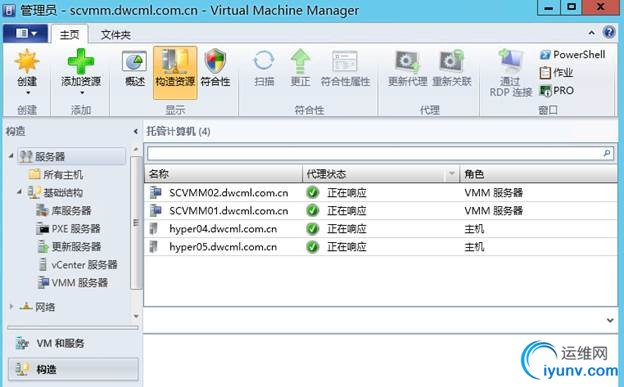Select VMM Servers (VMM 服务器) tree item
This screenshot has height=387, width=624.
click(x=80, y=283)
